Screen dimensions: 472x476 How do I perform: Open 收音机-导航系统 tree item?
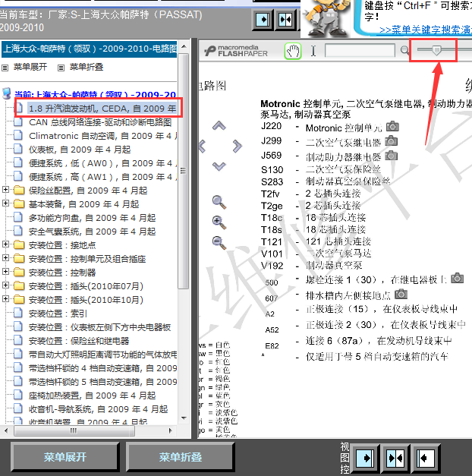pyautogui.click(x=99, y=409)
